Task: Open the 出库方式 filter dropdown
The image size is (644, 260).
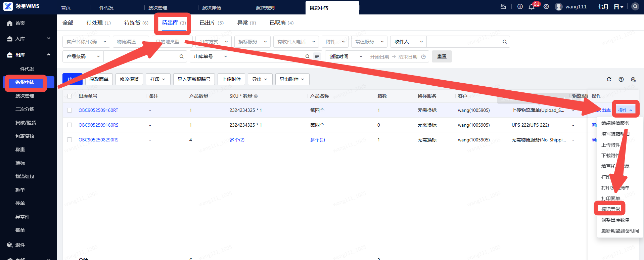Action: pos(214,42)
